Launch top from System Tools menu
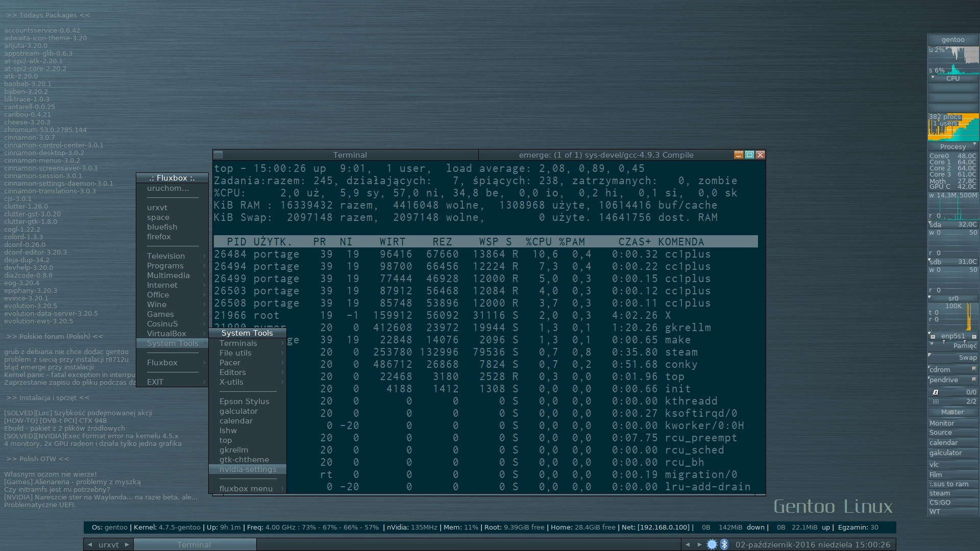This screenshot has height=551, width=980. [x=248, y=440]
